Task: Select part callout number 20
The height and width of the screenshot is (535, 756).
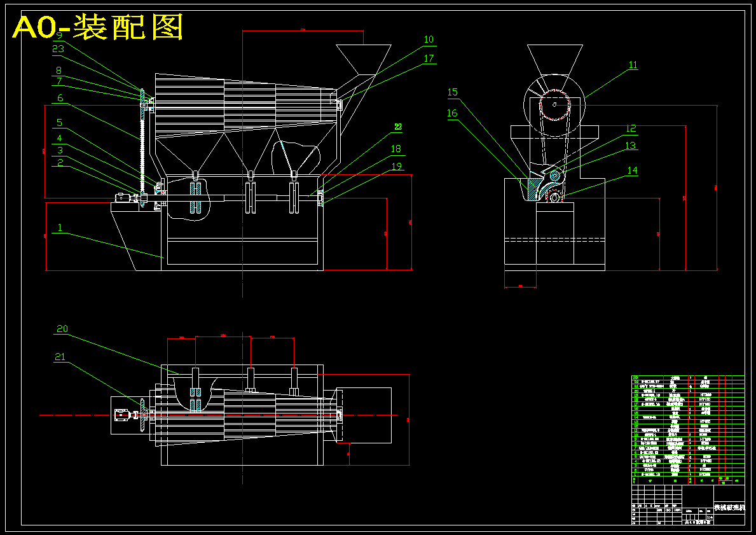Action: [x=62, y=329]
